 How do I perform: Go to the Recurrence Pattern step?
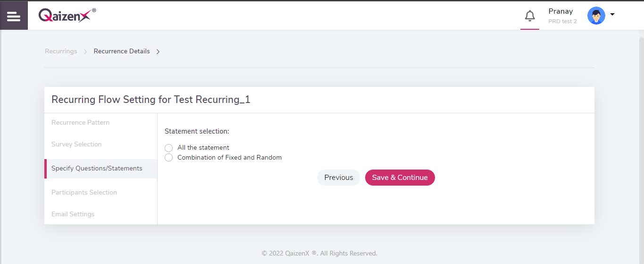[x=80, y=122]
